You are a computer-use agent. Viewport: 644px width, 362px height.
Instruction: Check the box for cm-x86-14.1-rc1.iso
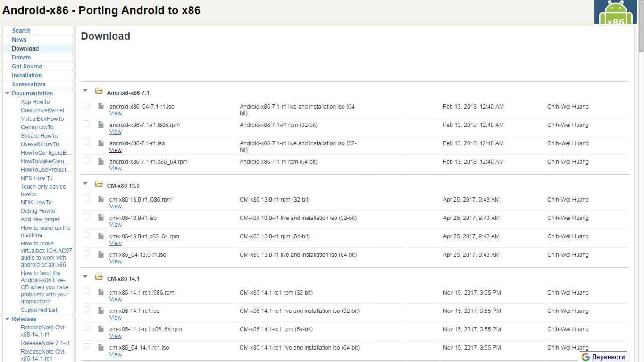coord(86,310)
